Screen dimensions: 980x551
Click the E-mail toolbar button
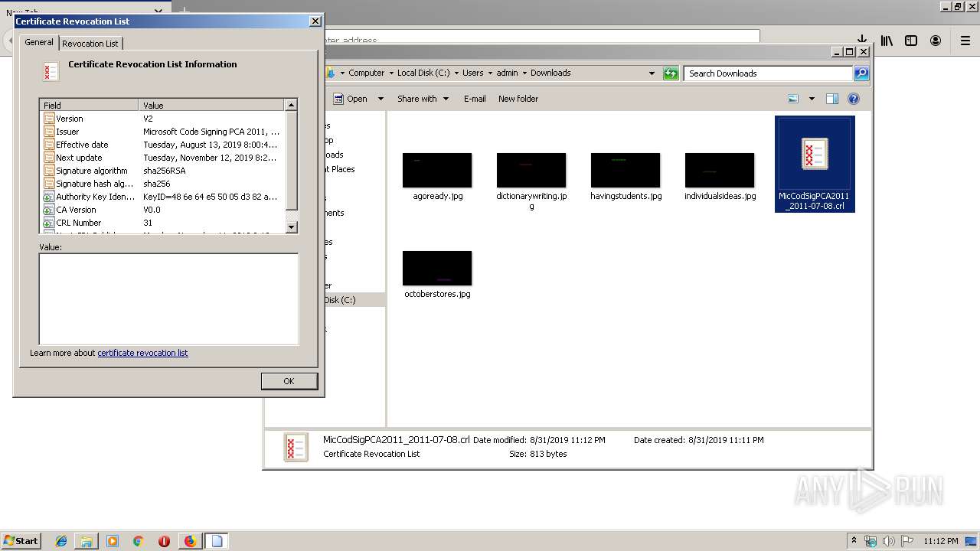pyautogui.click(x=475, y=99)
